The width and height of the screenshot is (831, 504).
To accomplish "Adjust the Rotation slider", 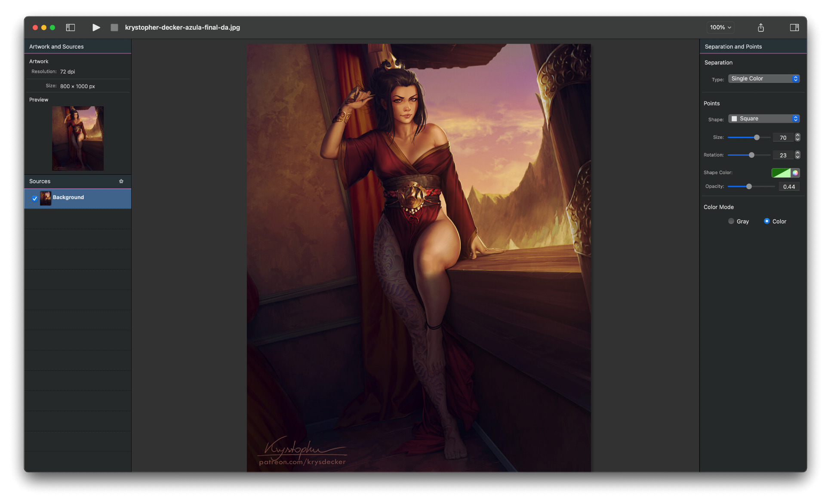I will [x=749, y=155].
